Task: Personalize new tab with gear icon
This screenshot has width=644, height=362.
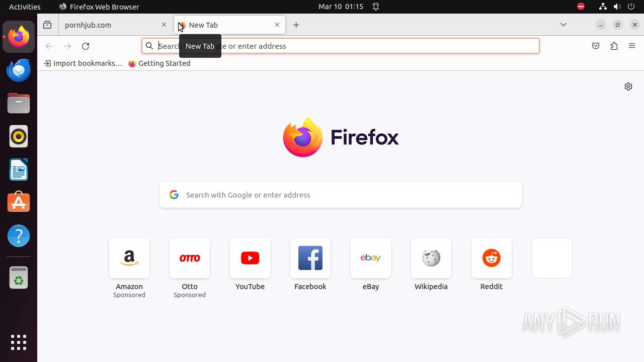Action: [628, 86]
